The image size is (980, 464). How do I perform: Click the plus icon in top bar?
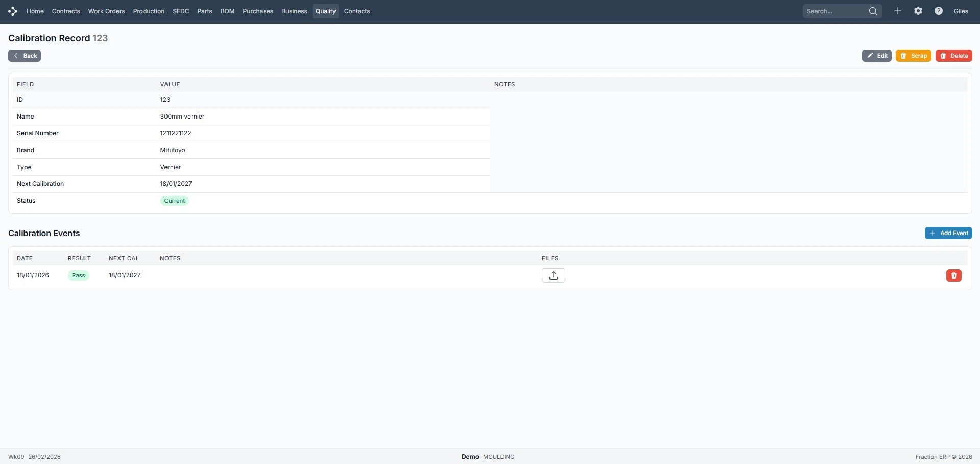(x=897, y=11)
